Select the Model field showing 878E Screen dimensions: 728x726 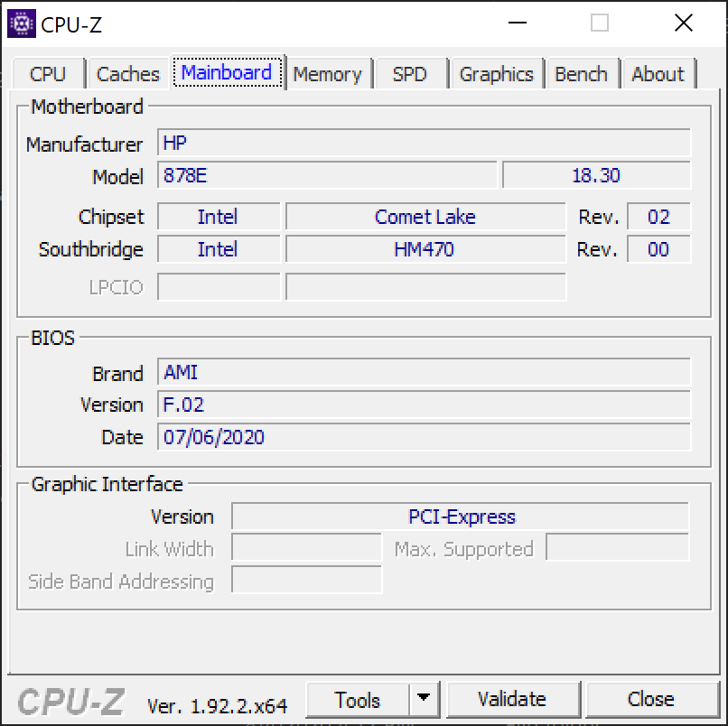tap(327, 176)
